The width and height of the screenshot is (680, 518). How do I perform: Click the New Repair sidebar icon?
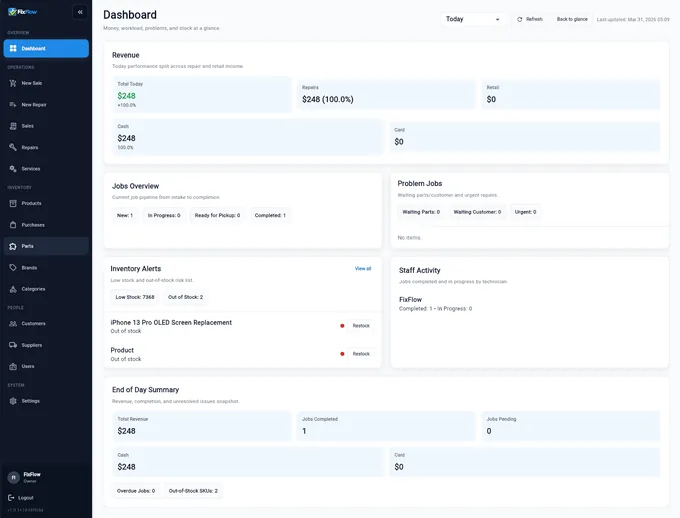pyautogui.click(x=13, y=104)
